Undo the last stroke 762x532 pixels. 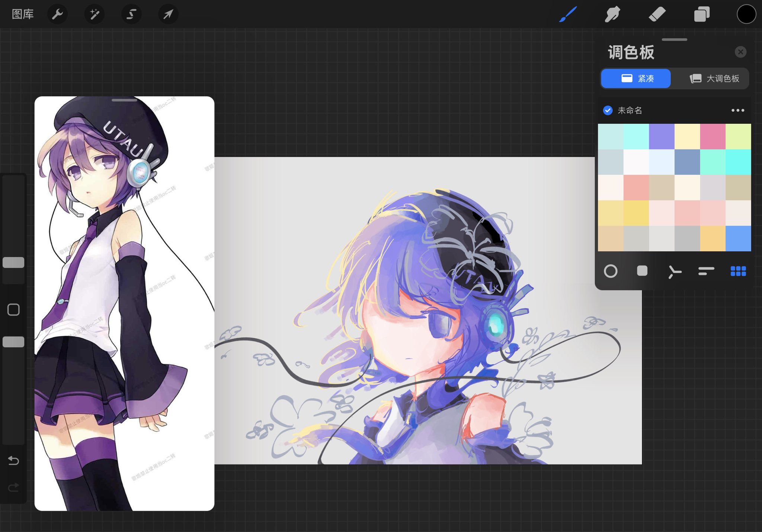(13, 461)
